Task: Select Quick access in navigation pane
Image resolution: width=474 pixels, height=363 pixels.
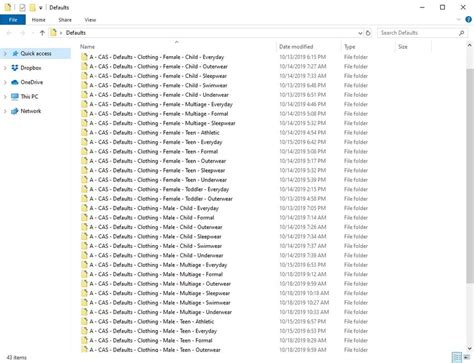Action: tap(36, 53)
